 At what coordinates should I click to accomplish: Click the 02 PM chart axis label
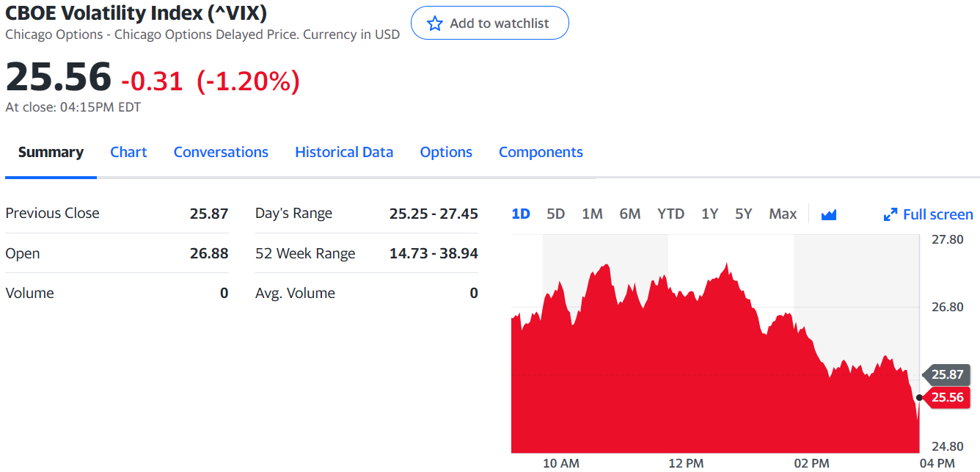click(x=811, y=462)
